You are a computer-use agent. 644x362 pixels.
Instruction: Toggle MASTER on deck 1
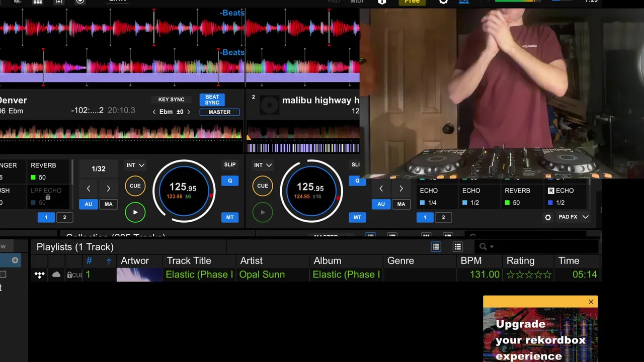click(x=219, y=112)
